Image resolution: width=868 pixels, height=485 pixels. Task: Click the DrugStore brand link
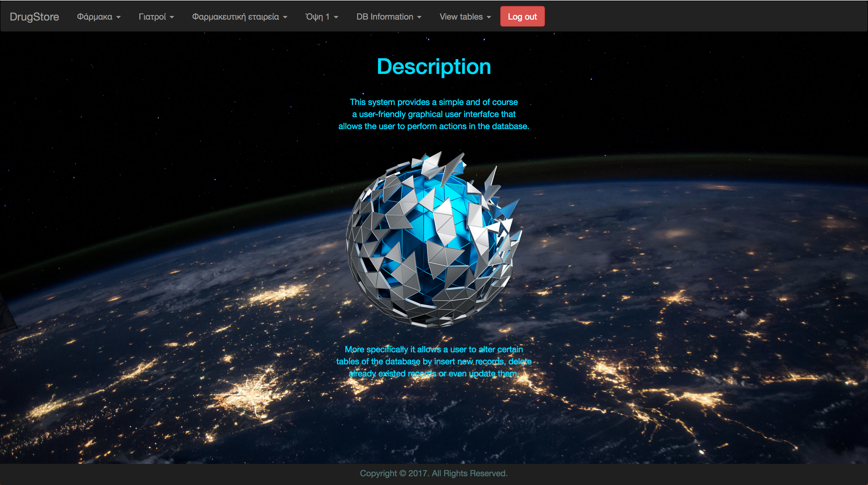tap(34, 17)
